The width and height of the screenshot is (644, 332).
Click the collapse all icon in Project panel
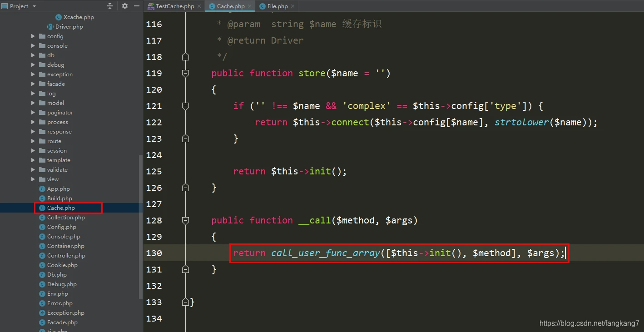pos(110,6)
